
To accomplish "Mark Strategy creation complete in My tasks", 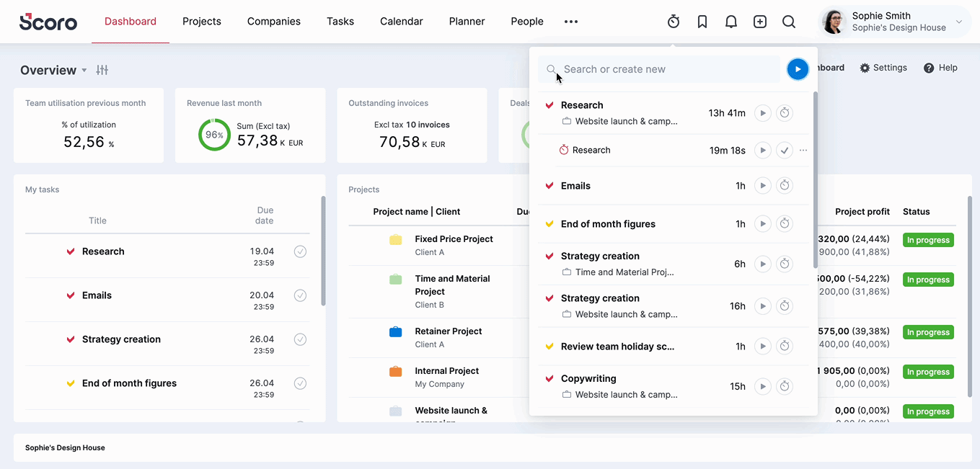I will pos(300,339).
